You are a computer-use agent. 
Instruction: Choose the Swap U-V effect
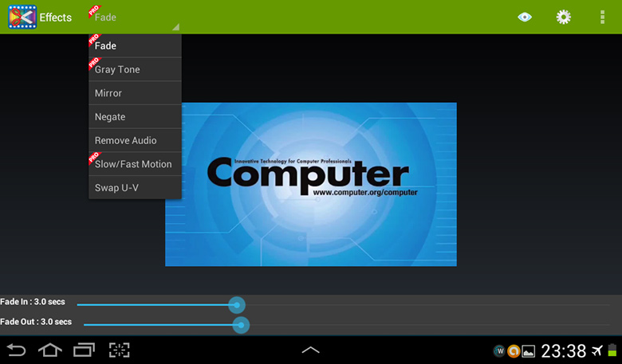(x=135, y=187)
